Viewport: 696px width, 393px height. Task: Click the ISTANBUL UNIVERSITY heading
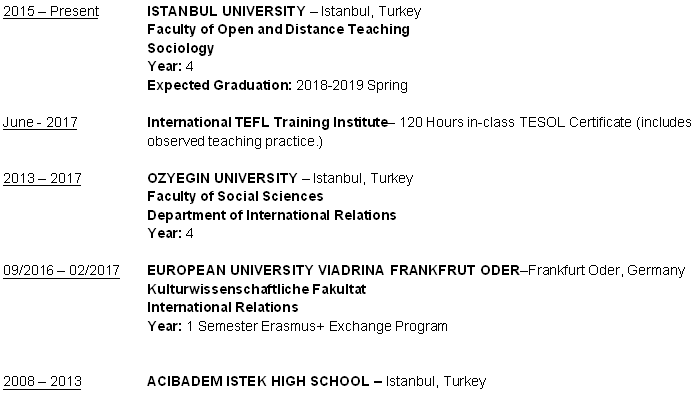click(x=226, y=11)
